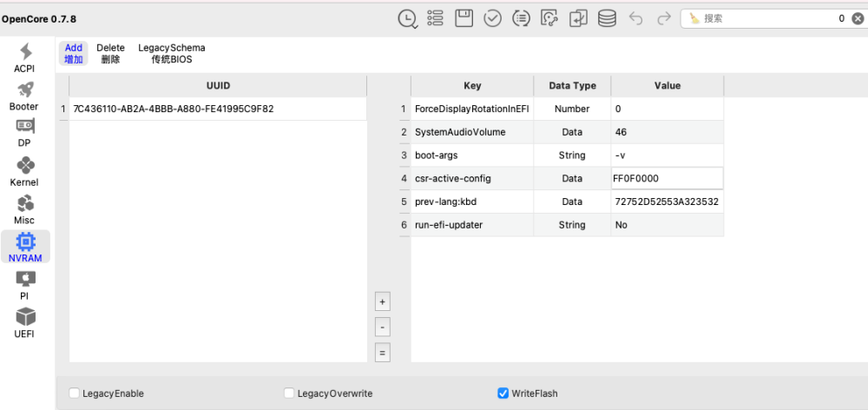Switch to the Delete 删除 tab

coord(111,54)
